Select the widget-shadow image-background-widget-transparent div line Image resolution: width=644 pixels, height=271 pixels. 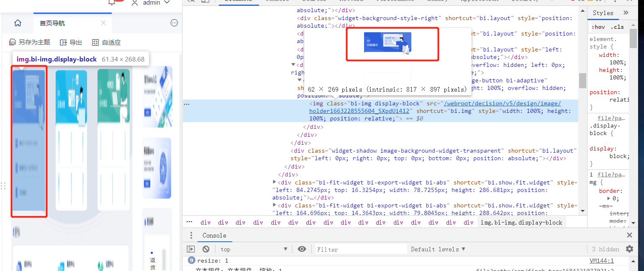pos(434,154)
